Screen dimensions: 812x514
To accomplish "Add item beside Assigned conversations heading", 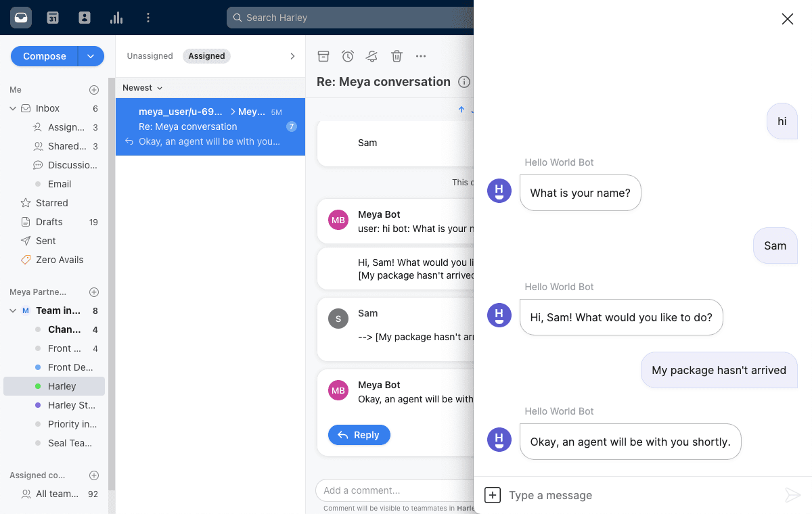I will 94,475.
